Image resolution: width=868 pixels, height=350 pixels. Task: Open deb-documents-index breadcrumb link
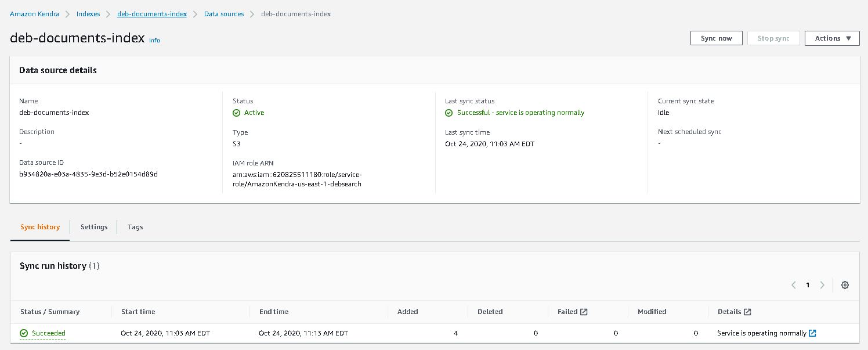click(x=152, y=14)
